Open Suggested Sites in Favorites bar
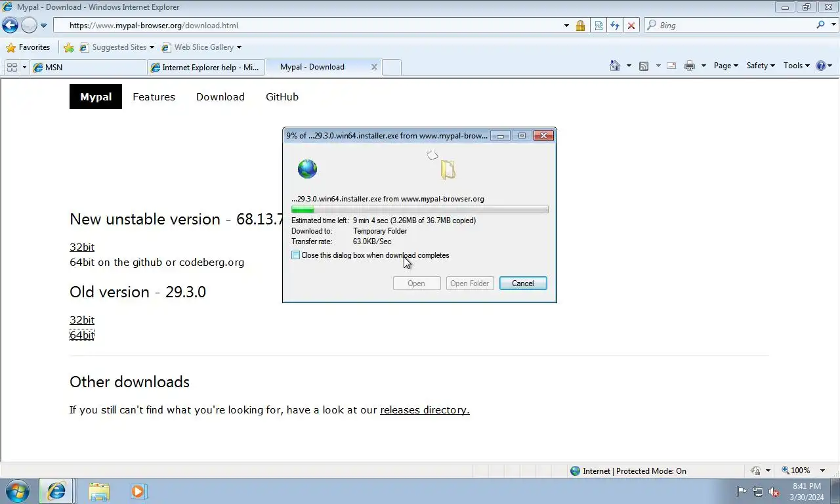 tap(117, 47)
